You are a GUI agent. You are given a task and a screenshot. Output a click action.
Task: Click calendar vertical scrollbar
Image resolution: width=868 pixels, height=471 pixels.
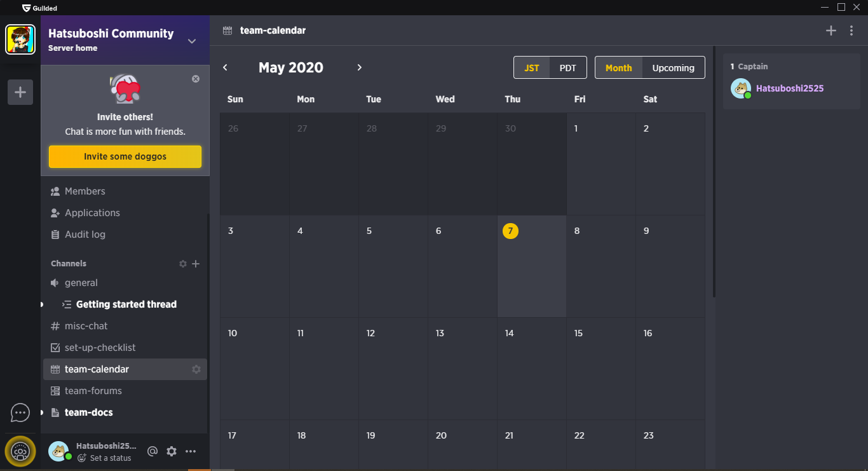coord(714,172)
